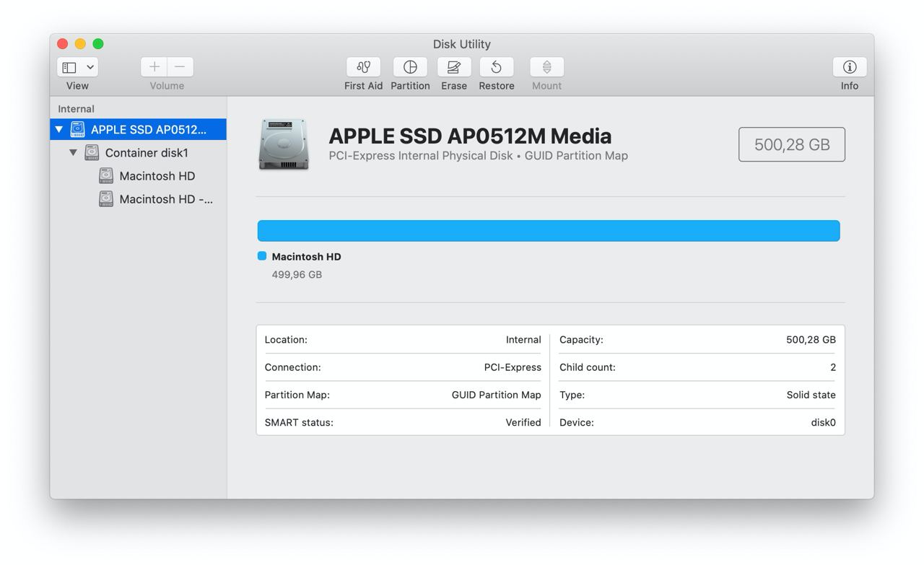Click the child count value 2
The image size is (924, 565).
click(833, 367)
